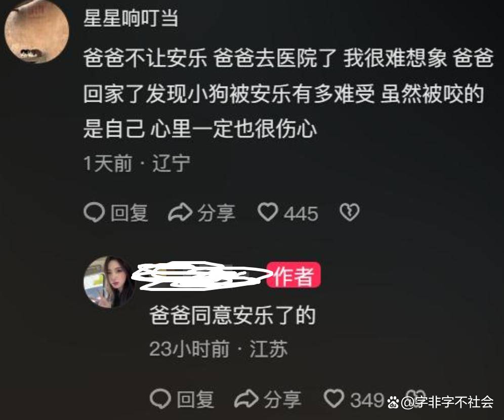Click the 445 like count
Viewport: 504px width, 420px height.
point(301,214)
